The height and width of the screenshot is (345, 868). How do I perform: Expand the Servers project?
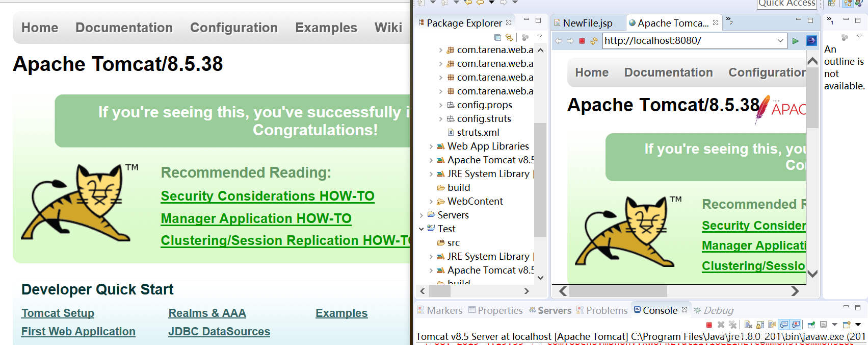click(422, 215)
